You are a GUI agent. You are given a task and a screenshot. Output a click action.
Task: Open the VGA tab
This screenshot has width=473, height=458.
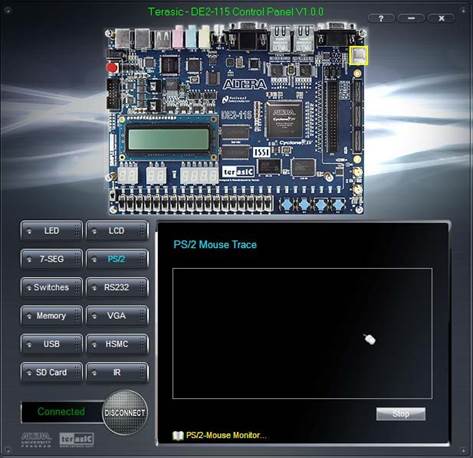pyautogui.click(x=117, y=316)
